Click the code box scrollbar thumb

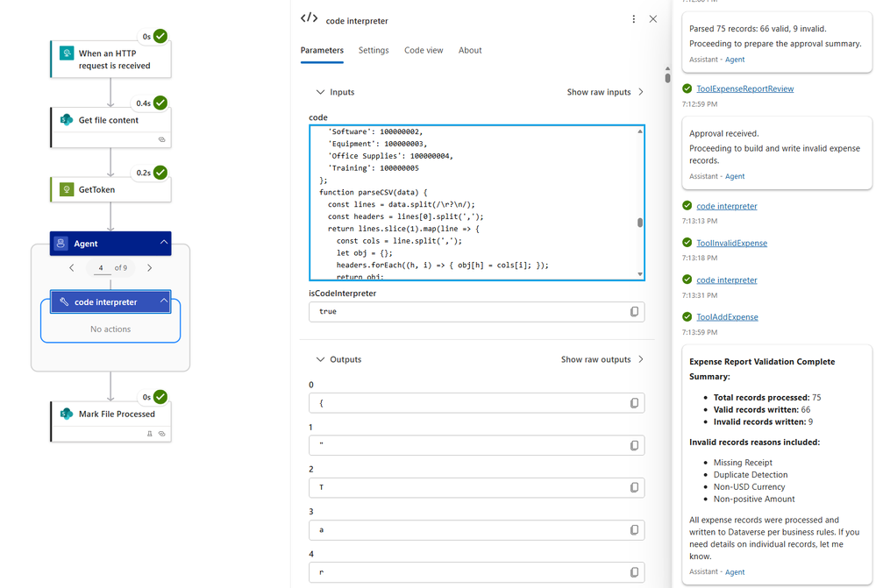pos(639,223)
